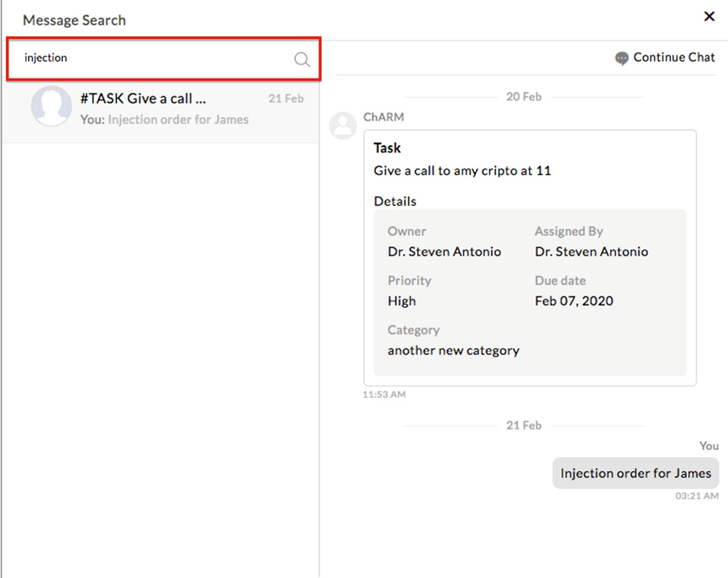
Task: Select the ChARM profile avatar icon
Action: [343, 126]
